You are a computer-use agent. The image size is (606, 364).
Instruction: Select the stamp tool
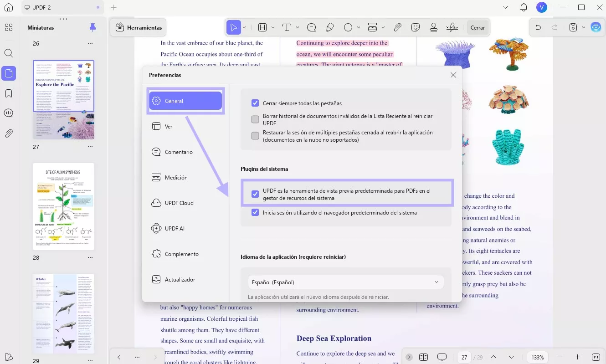tap(434, 28)
